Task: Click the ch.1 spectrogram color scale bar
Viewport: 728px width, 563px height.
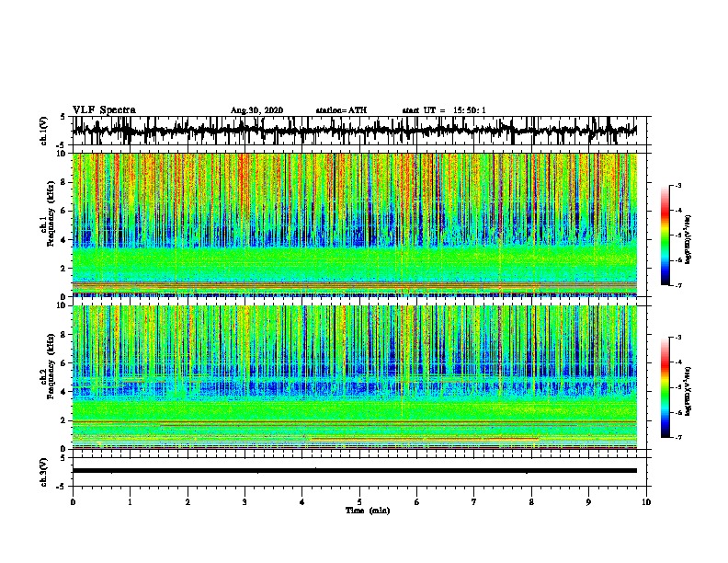Action: click(x=665, y=236)
